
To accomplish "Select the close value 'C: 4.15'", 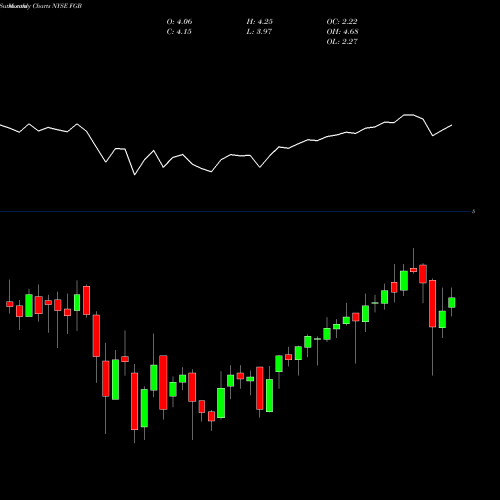I will 179,32.
